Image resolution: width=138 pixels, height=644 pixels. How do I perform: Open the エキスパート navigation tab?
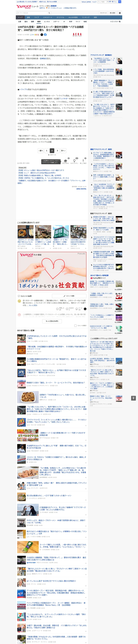tap(48, 17)
